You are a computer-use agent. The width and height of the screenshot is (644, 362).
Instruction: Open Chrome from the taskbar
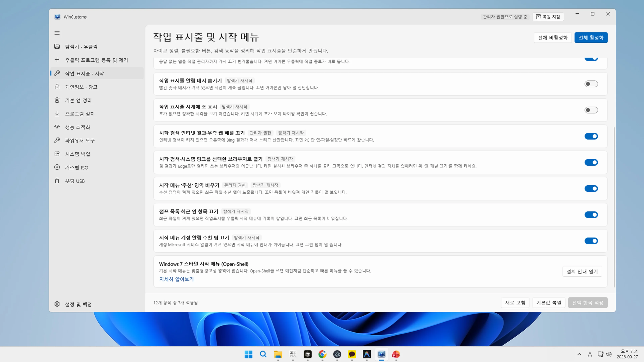322,354
